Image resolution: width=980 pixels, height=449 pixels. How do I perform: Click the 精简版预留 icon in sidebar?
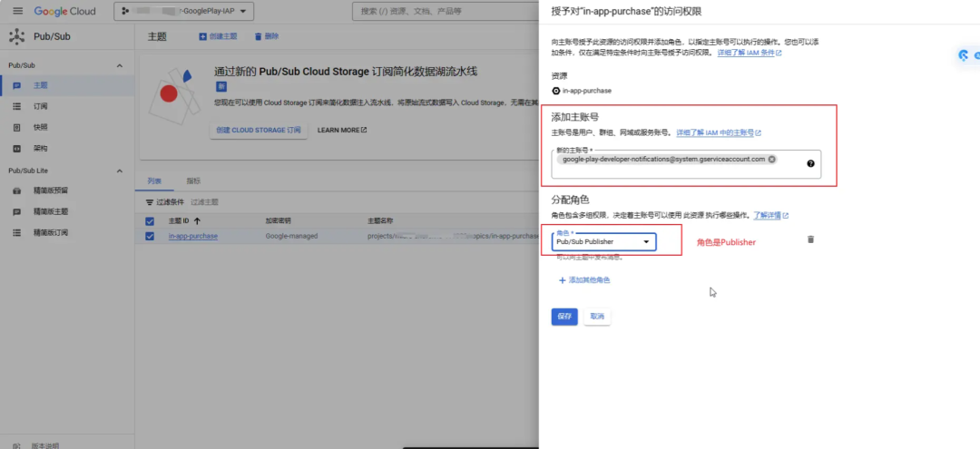[17, 190]
